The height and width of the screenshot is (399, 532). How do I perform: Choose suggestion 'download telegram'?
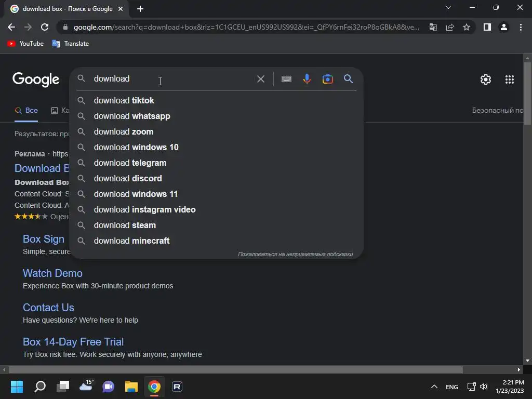217,163
